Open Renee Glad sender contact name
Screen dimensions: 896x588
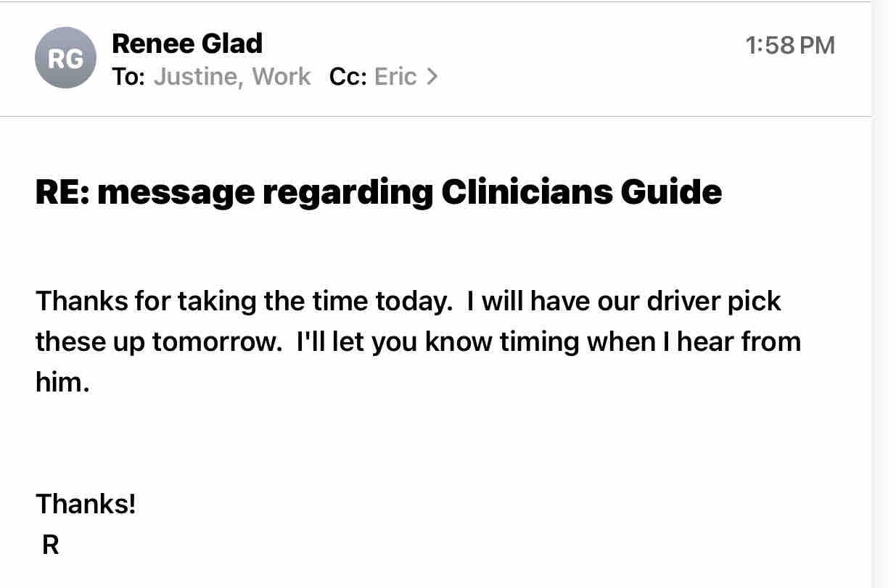tap(187, 44)
